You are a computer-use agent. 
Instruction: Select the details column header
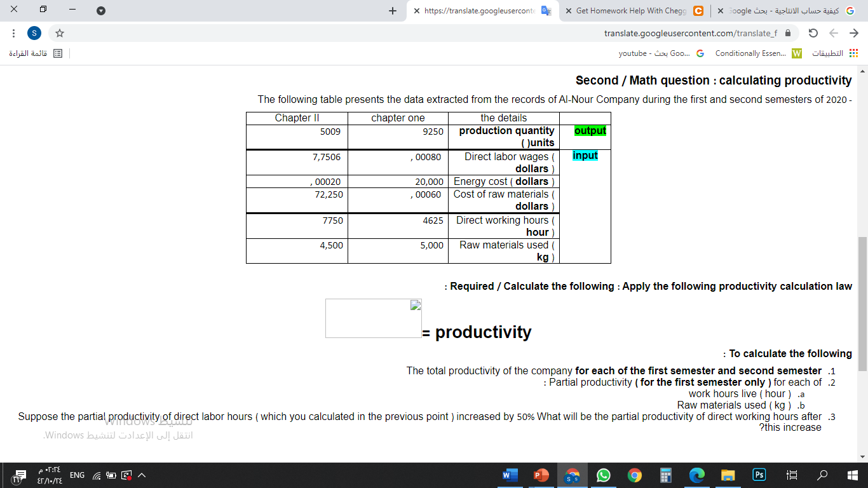tap(504, 118)
